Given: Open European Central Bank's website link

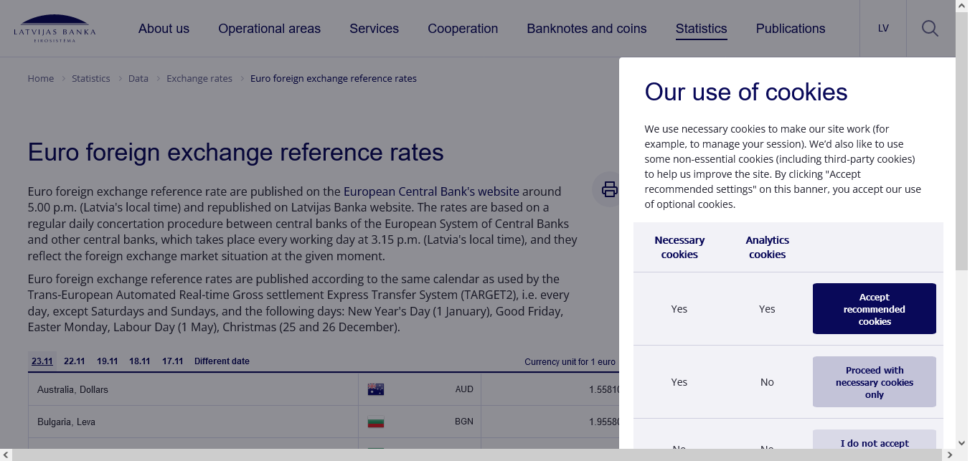Looking at the screenshot, I should click(x=431, y=191).
